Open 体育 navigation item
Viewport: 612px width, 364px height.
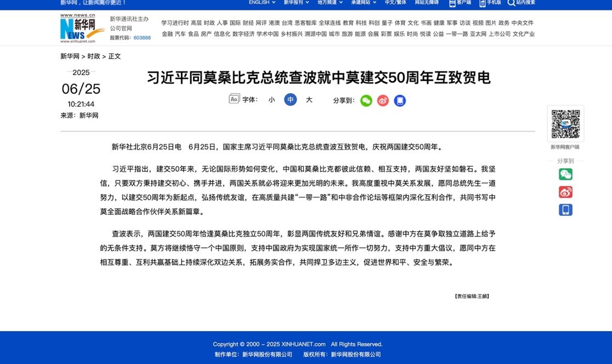point(400,23)
